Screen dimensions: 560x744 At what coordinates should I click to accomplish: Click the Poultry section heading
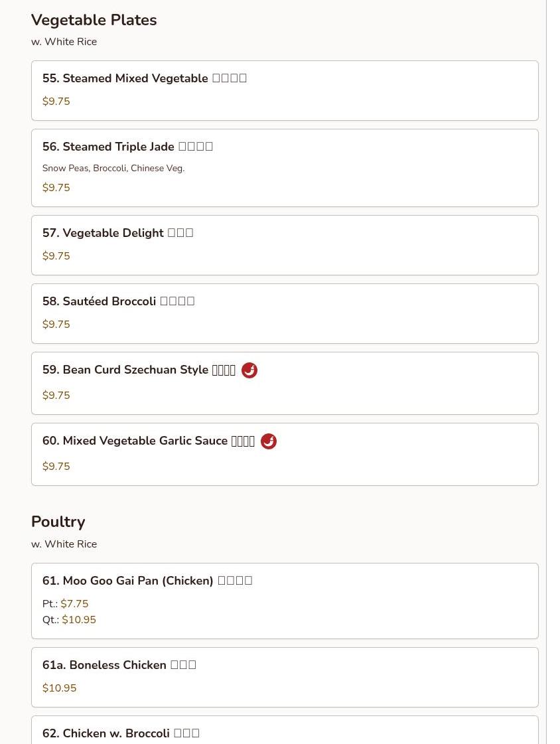pos(58,522)
